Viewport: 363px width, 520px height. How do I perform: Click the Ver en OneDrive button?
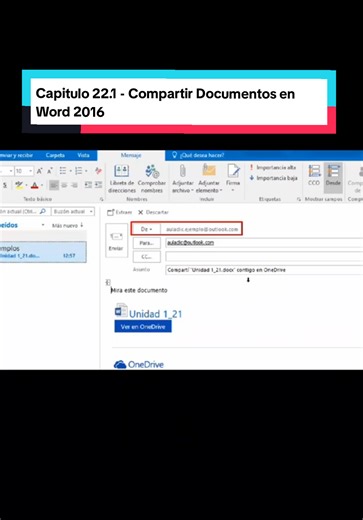point(143,327)
